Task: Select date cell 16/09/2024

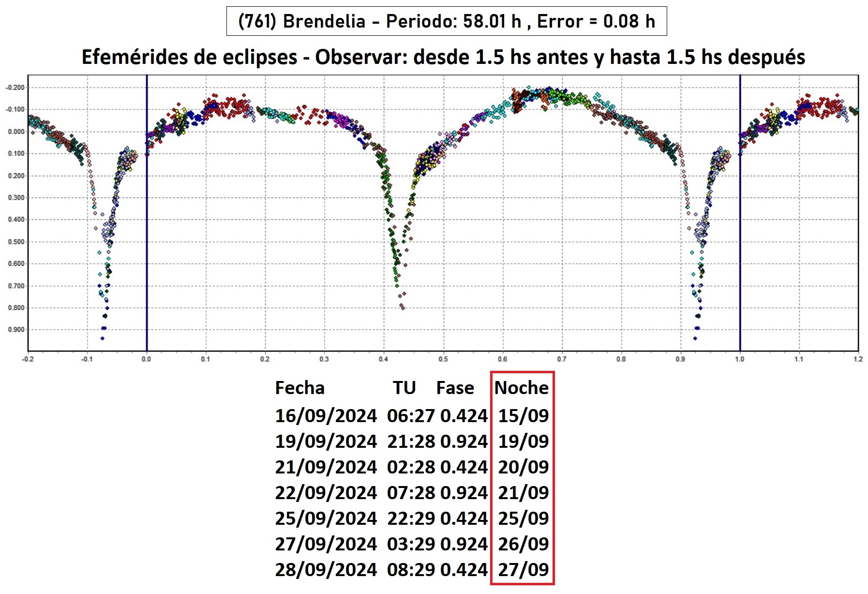Action: 326,416
